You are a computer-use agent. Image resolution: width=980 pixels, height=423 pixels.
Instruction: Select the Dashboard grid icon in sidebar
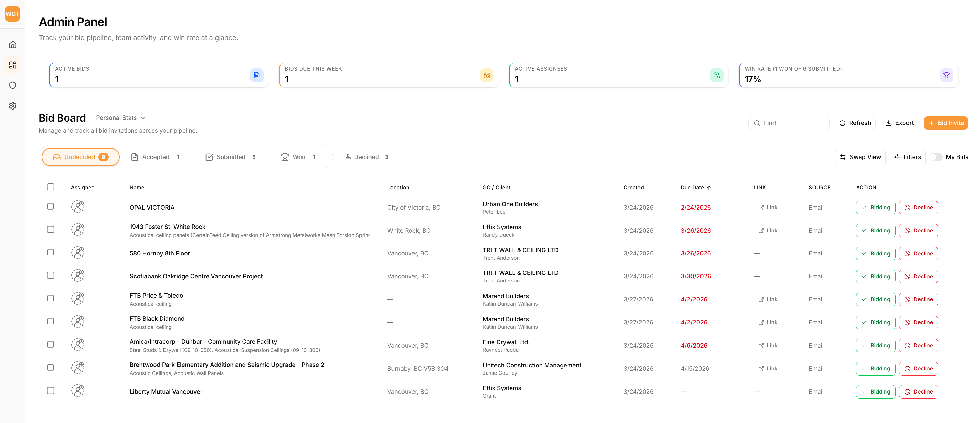[x=13, y=65]
